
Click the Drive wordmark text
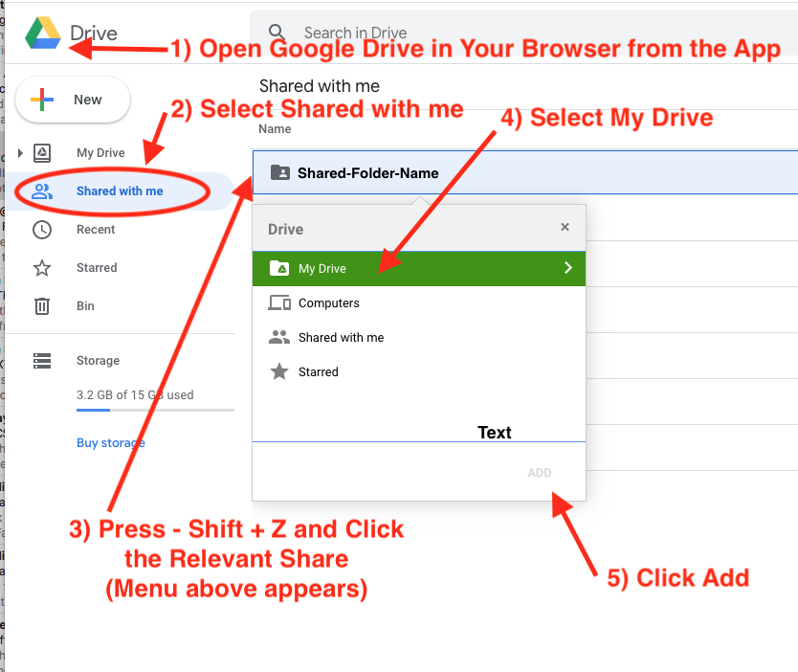click(x=94, y=34)
